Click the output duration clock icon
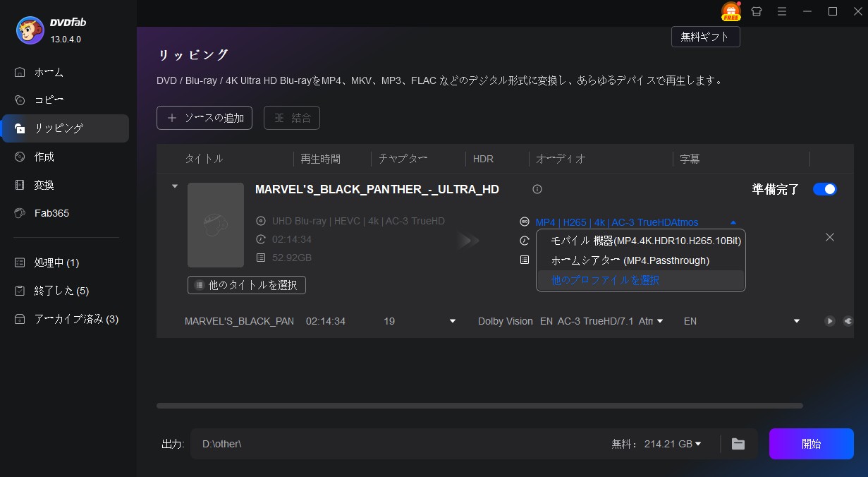868x477 pixels. 524,241
